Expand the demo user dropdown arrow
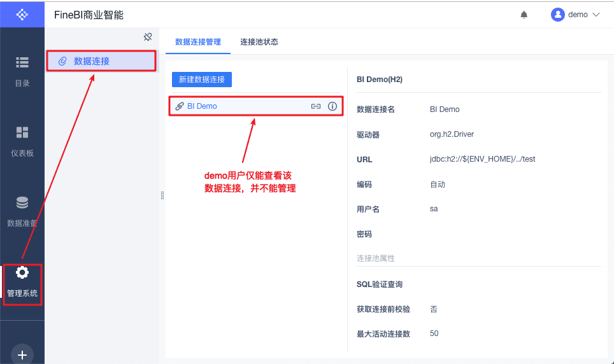 pos(596,15)
